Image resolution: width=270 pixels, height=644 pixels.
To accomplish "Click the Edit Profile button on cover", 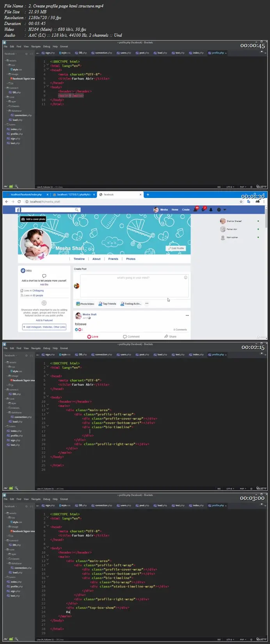I will [x=176, y=248].
